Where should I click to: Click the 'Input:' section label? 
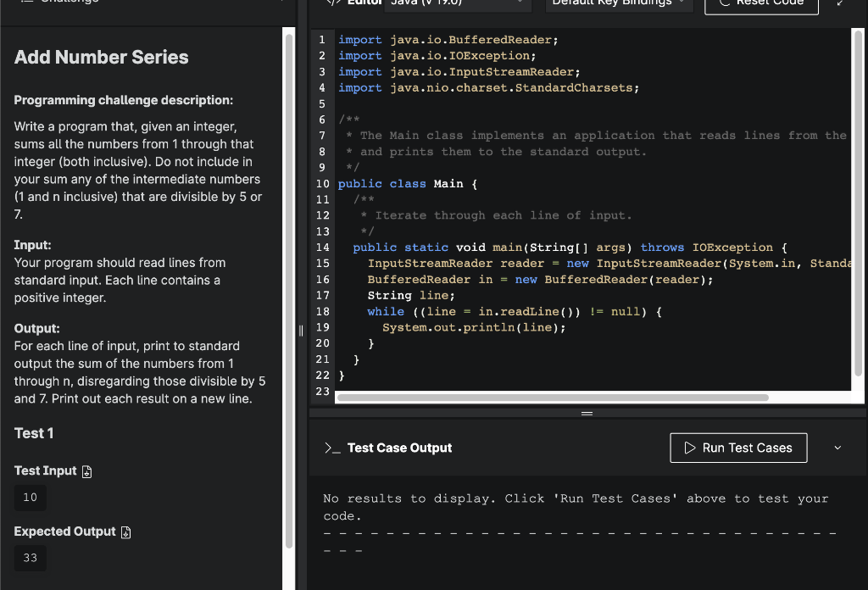(33, 245)
